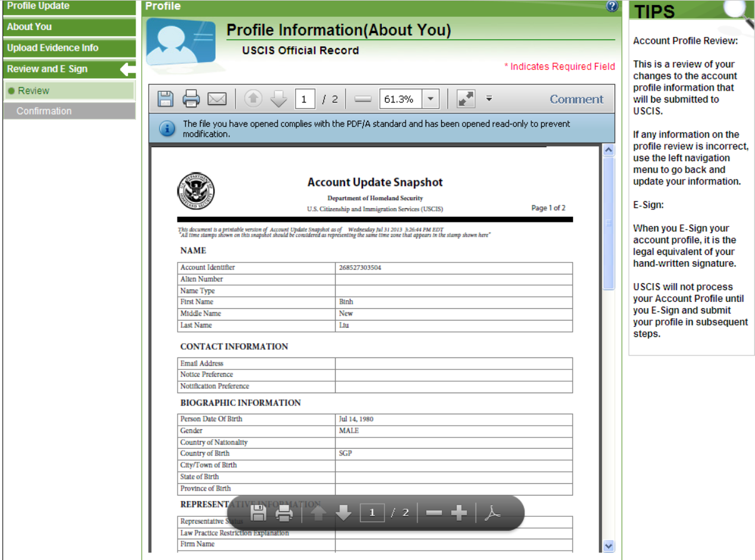This screenshot has height=560, width=755.
Task: Click next page arrow on floating toolbar
Action: (x=344, y=513)
